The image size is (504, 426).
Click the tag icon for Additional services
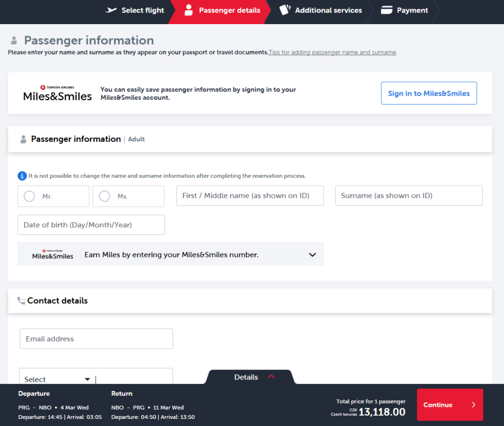(x=284, y=10)
